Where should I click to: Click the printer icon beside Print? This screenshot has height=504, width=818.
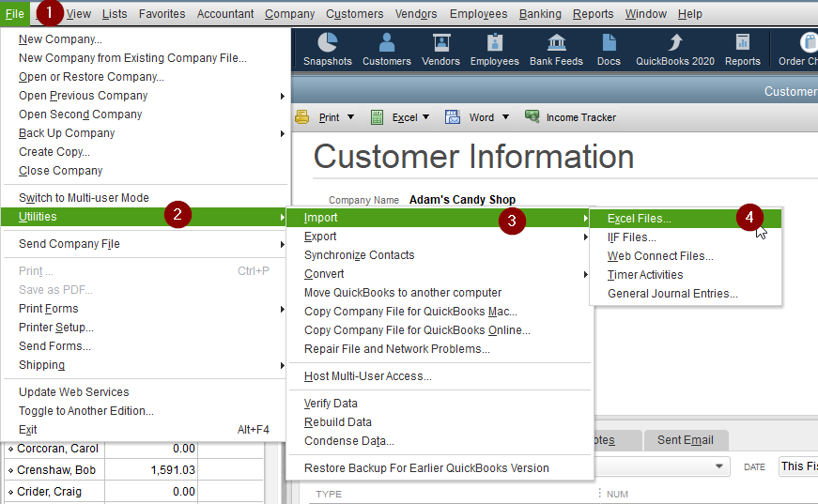coord(302,117)
